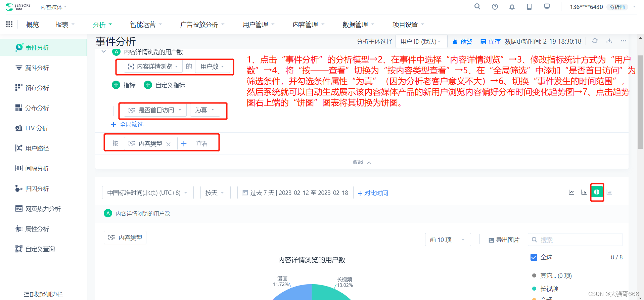644x300 pixels.
Task: Select the pie chart view icon
Action: pyautogui.click(x=597, y=192)
